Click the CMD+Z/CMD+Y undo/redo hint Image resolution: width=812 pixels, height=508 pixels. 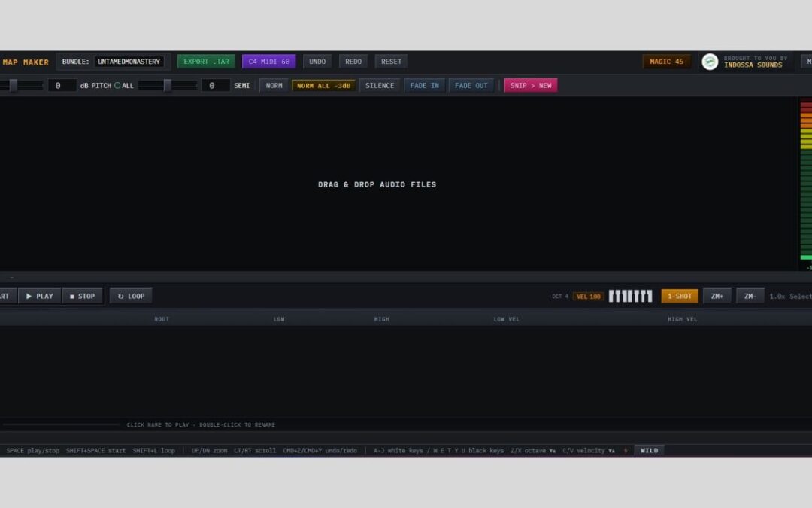[320, 451]
